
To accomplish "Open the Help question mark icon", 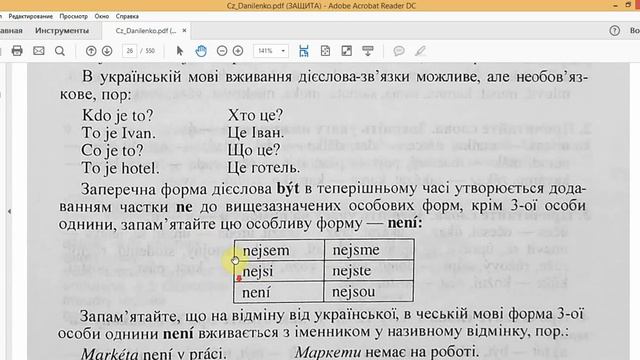I will 615,31.
